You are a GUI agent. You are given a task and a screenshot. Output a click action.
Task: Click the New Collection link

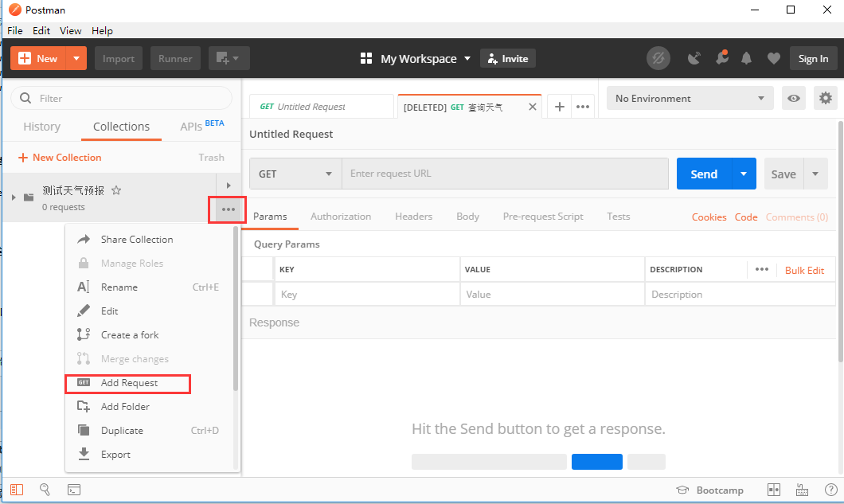pos(60,157)
